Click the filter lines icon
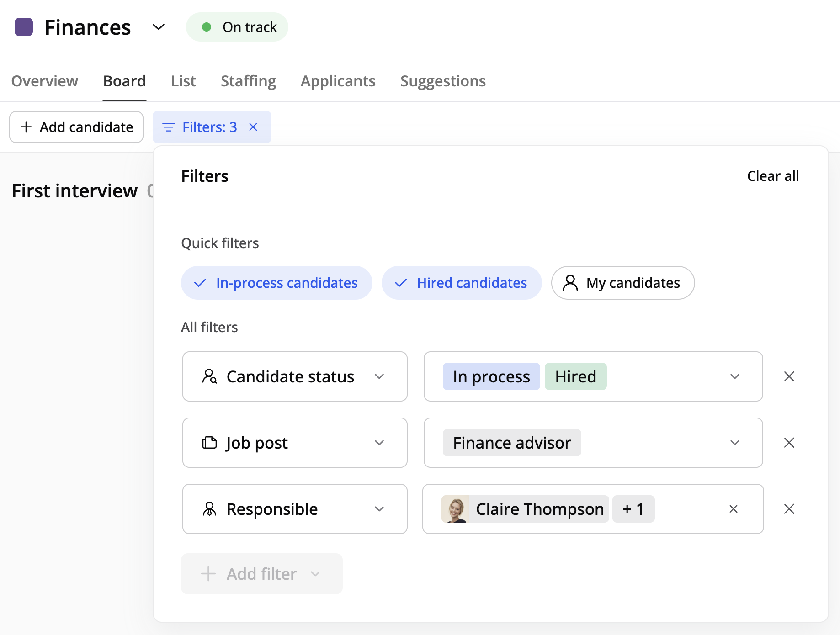Screen dimensions: 840x635 point(169,127)
